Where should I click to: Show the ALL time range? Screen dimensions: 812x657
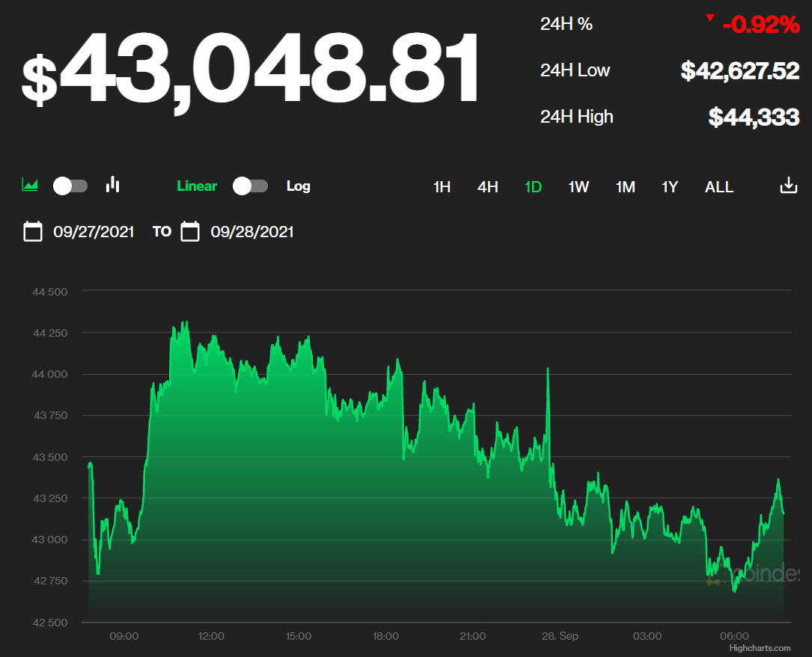(719, 187)
